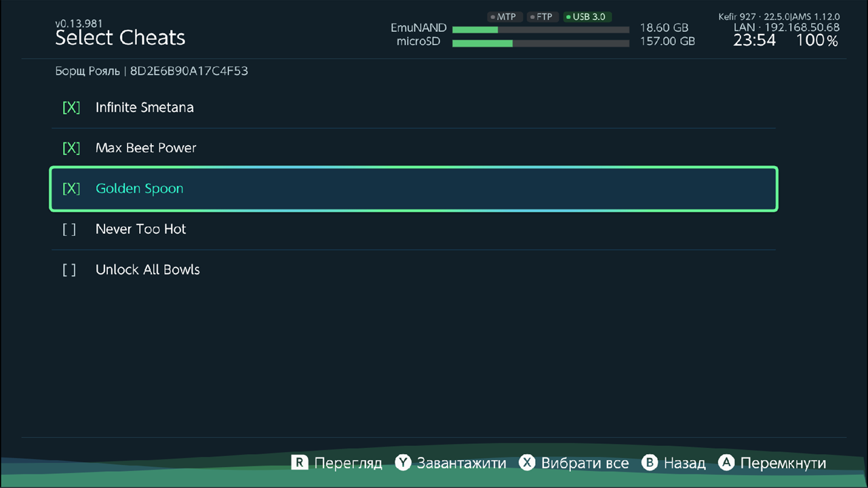868x488 pixels.
Task: Click the Перемкнути label
Action: [783, 464]
